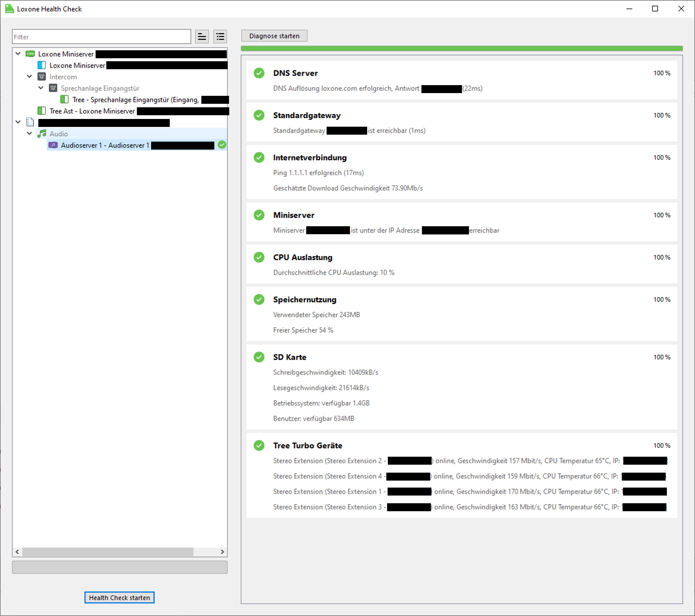Click the collapse all tree icon
This screenshot has height=616, width=695.
pos(202,36)
